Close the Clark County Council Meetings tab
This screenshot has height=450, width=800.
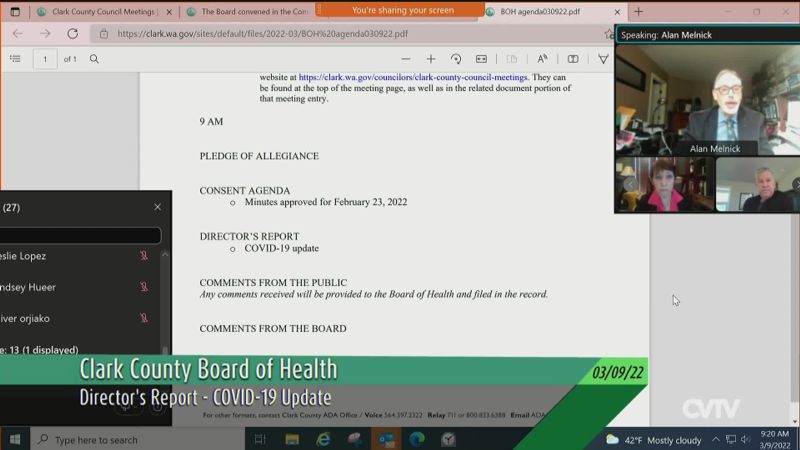tap(169, 12)
